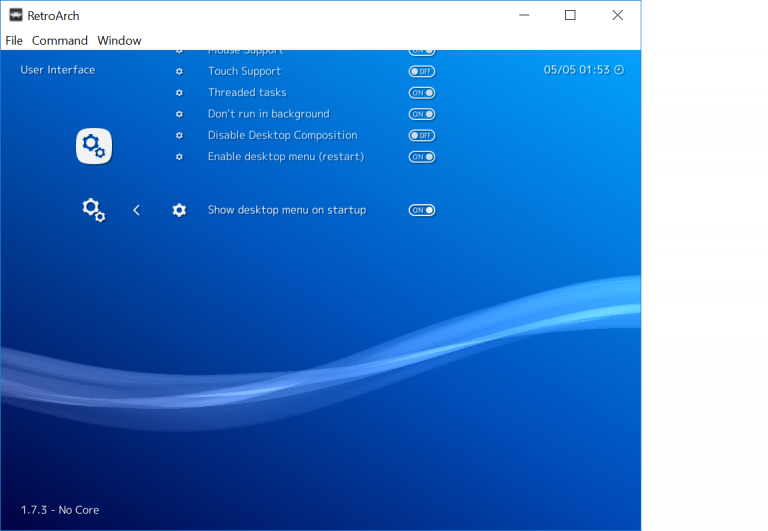Click the highlighted Settings gears icon
768x531 pixels.
pos(94,147)
